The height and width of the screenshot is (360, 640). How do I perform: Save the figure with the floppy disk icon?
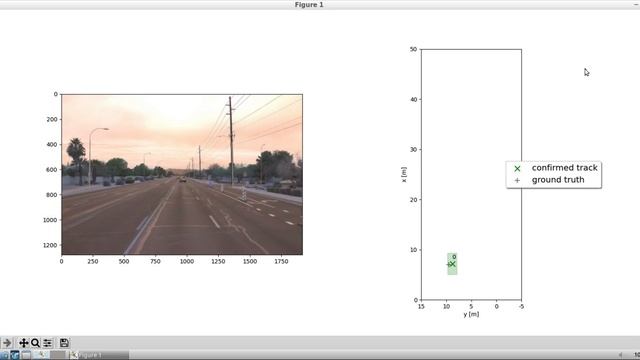(64, 343)
